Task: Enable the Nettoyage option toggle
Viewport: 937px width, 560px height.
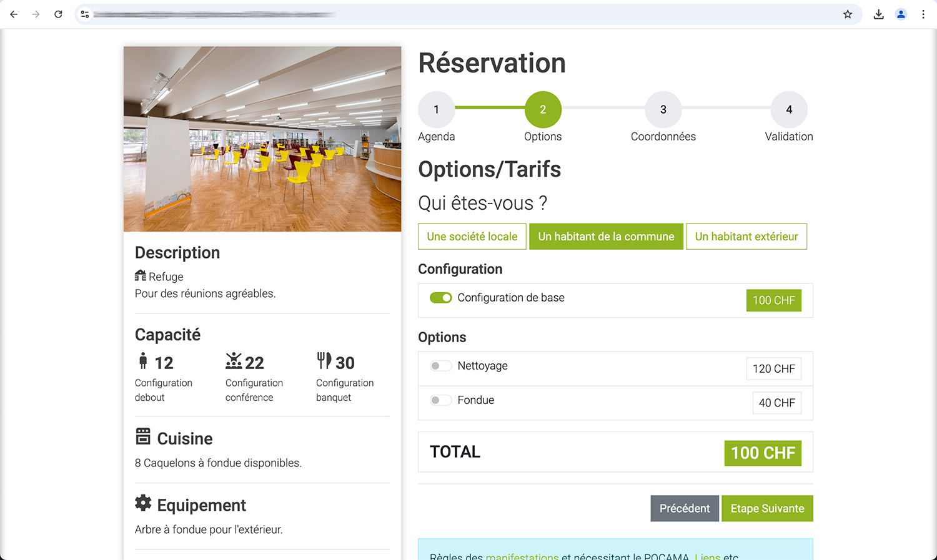Action: point(440,366)
